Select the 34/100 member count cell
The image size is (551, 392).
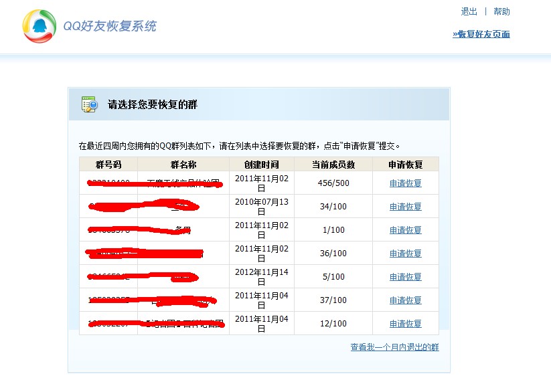coord(333,207)
